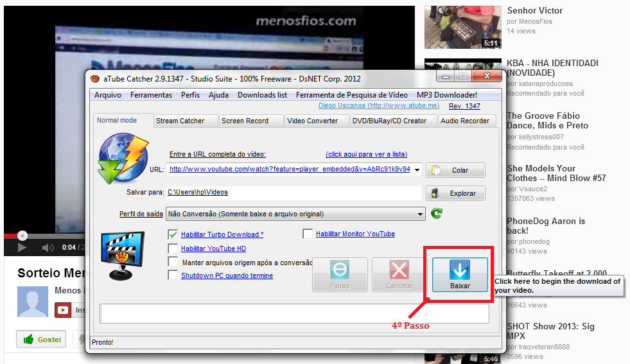
Task: Select the Normal mode tab
Action: (123, 120)
